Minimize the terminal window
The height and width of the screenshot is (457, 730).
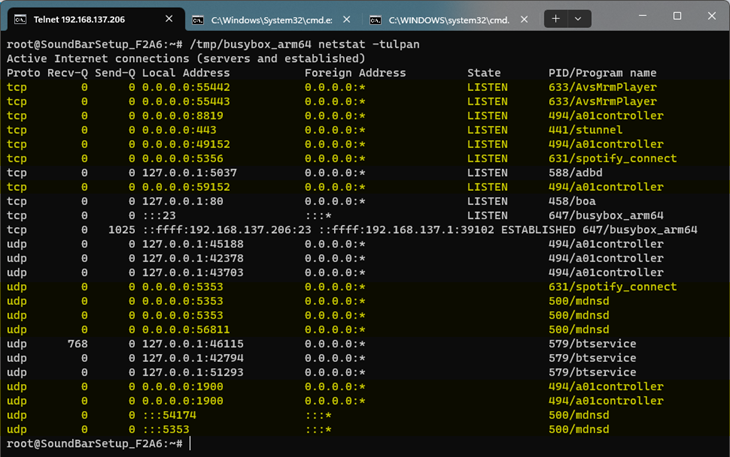[643, 16]
